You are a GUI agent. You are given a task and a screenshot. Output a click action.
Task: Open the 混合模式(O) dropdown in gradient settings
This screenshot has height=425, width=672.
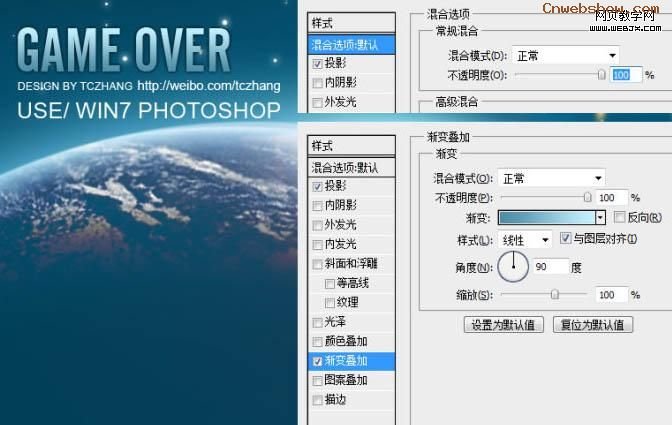coord(552,178)
